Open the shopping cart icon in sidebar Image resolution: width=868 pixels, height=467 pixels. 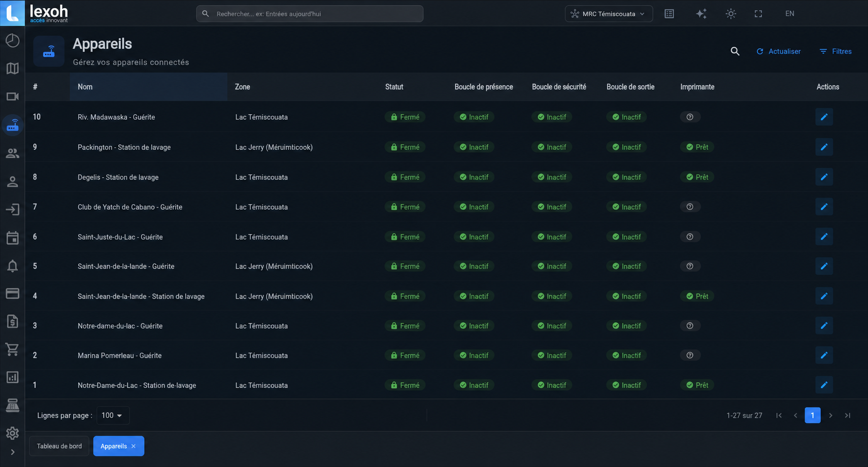click(x=12, y=349)
